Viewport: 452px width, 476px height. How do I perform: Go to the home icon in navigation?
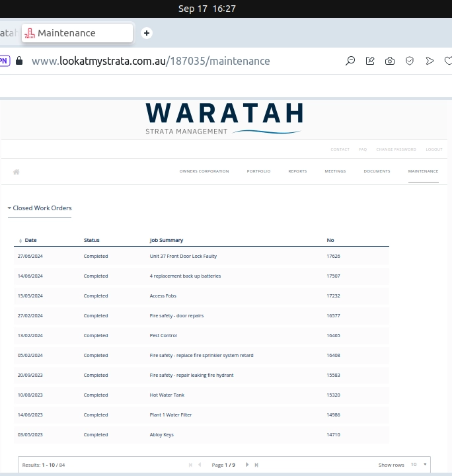coord(17,172)
